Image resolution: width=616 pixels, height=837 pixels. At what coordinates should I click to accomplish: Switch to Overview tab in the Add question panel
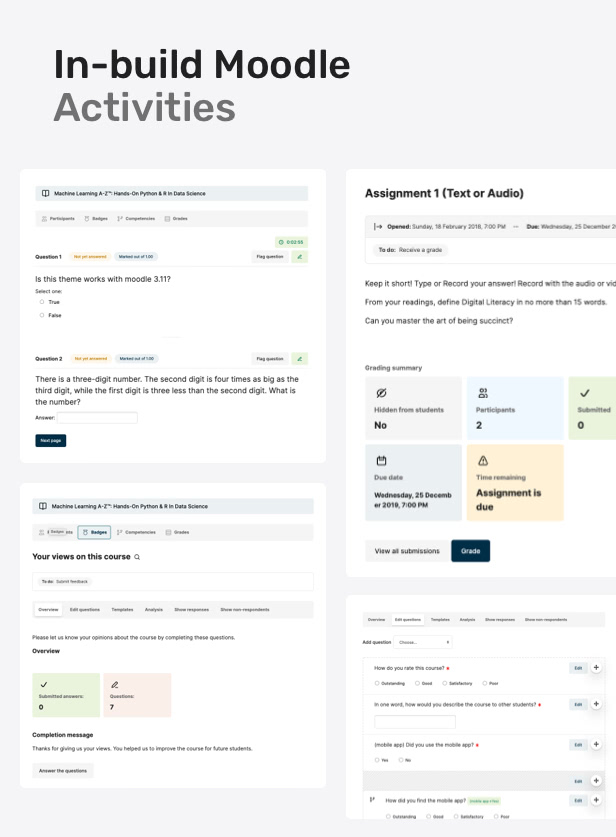(x=376, y=620)
